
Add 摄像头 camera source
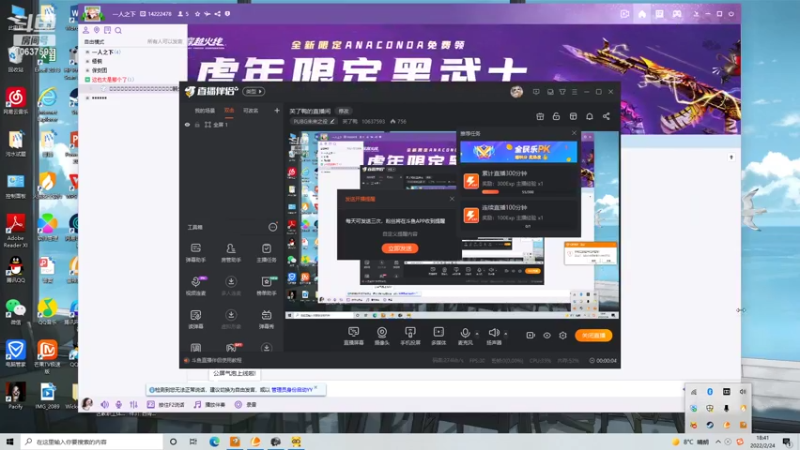coord(382,336)
